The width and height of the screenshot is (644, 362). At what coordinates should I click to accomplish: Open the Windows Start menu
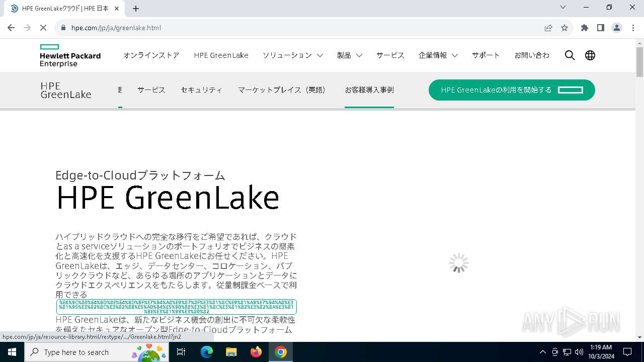click(12, 352)
